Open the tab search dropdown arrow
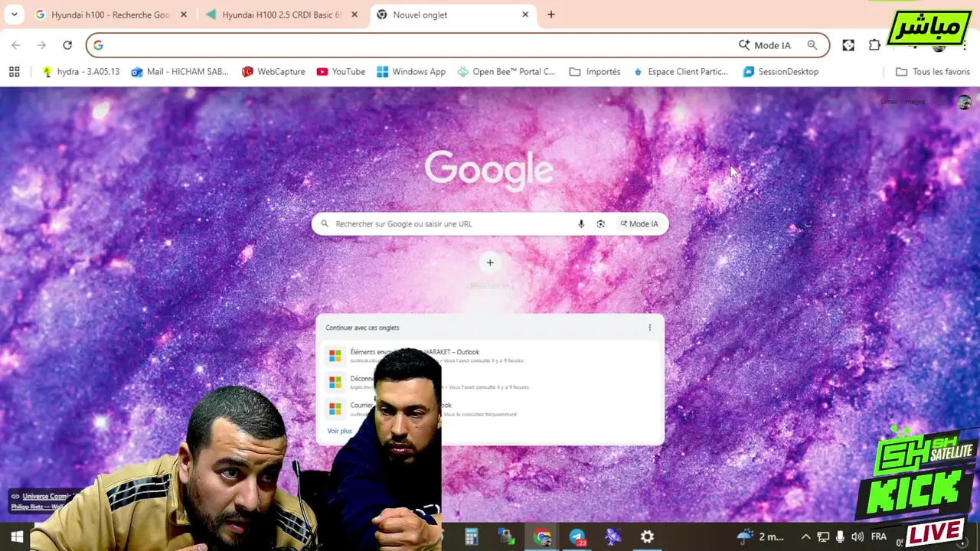The image size is (980, 551). click(x=15, y=15)
